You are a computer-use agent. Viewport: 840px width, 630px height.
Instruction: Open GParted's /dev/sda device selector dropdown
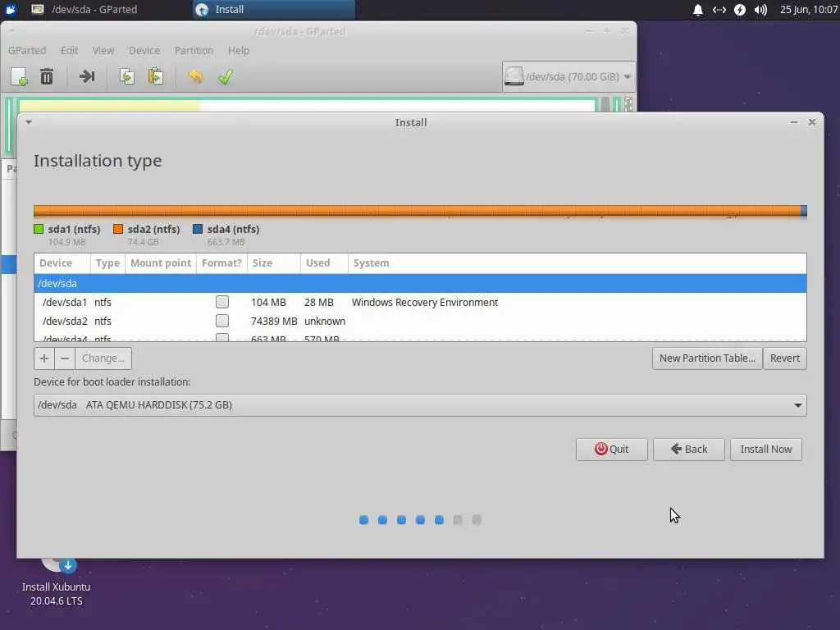tap(568, 76)
